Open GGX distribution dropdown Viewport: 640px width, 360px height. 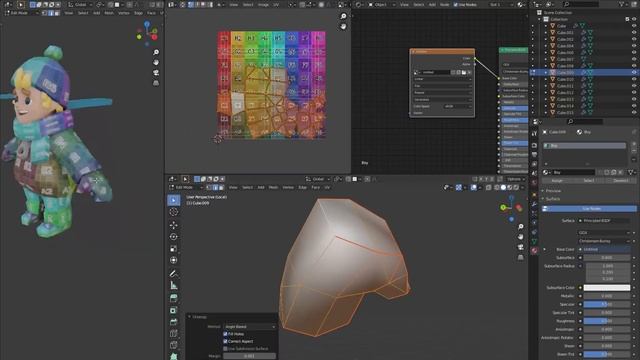(604, 233)
